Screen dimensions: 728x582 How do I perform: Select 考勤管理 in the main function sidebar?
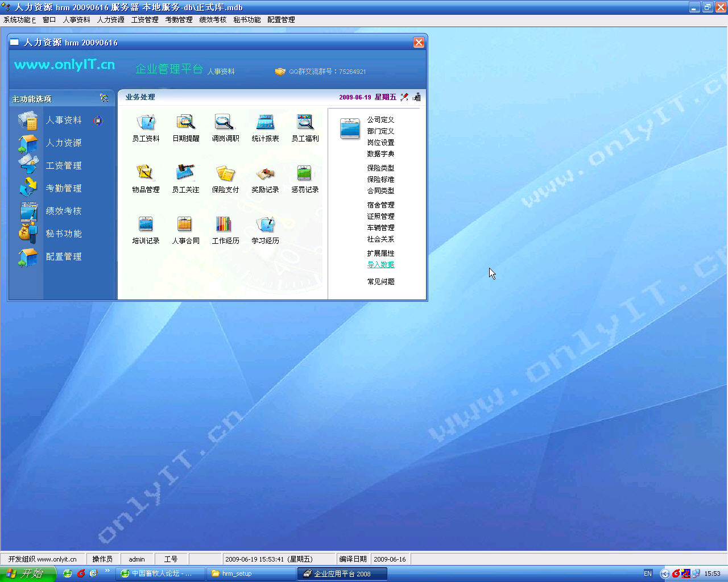point(63,188)
